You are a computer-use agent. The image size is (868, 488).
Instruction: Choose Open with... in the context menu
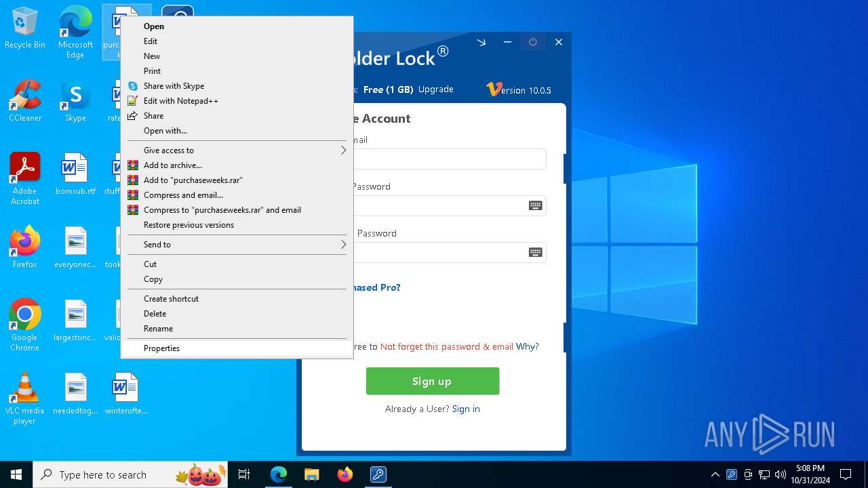click(x=237, y=131)
